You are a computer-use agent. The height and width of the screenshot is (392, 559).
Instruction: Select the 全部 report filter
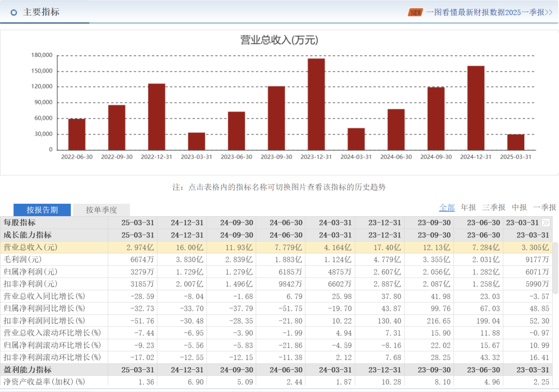pos(447,207)
